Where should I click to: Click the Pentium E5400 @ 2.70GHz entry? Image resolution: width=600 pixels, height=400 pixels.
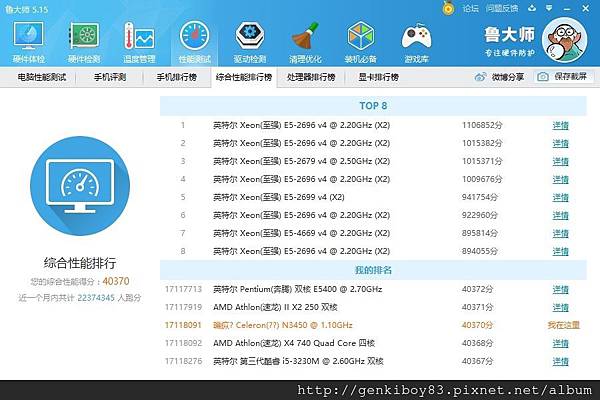point(298,289)
